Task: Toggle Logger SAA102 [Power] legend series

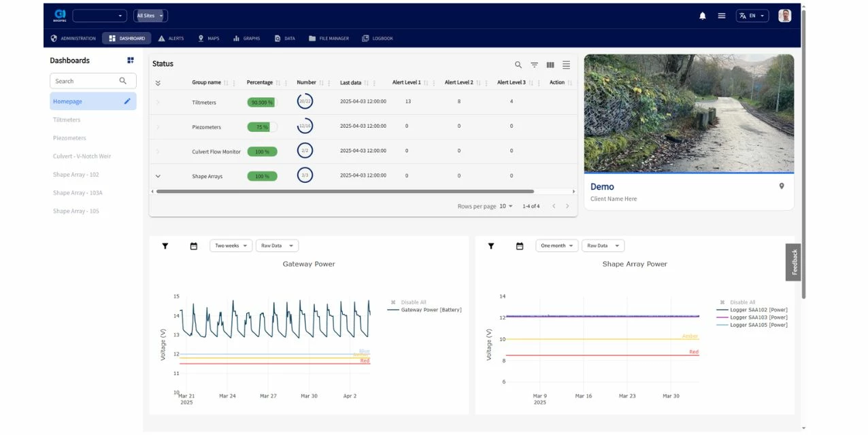Action: tap(758, 309)
